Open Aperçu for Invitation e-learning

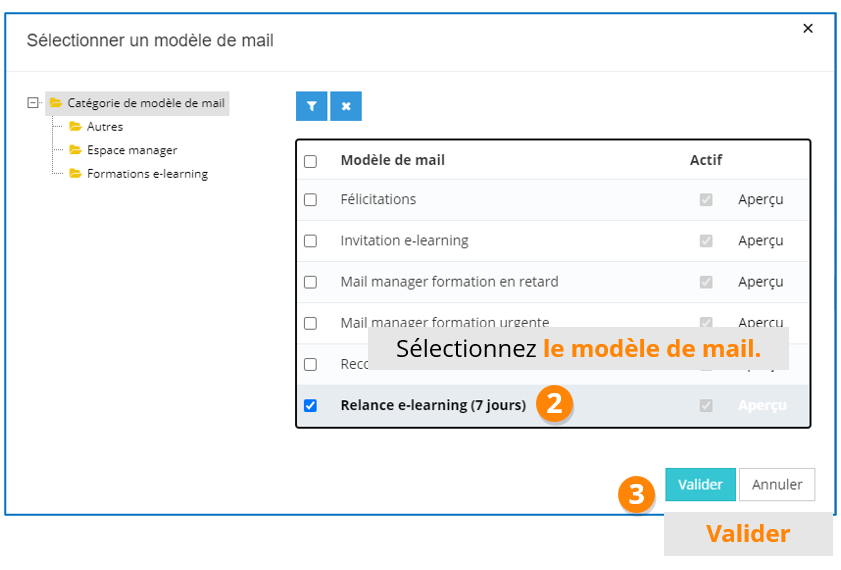[760, 241]
